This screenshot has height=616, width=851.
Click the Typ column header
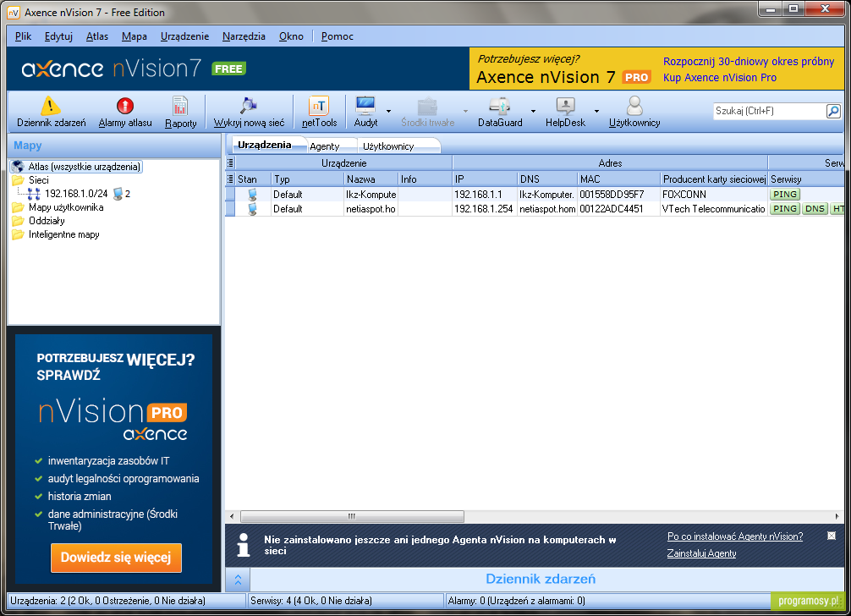(x=307, y=179)
